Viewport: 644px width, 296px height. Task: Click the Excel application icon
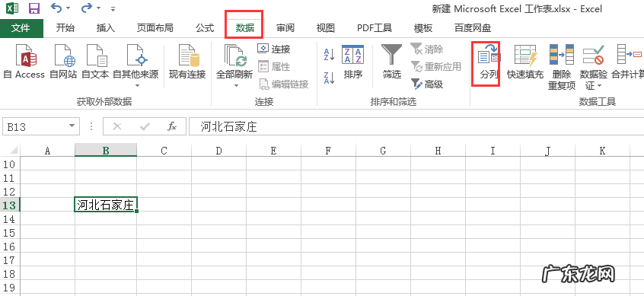(12, 8)
